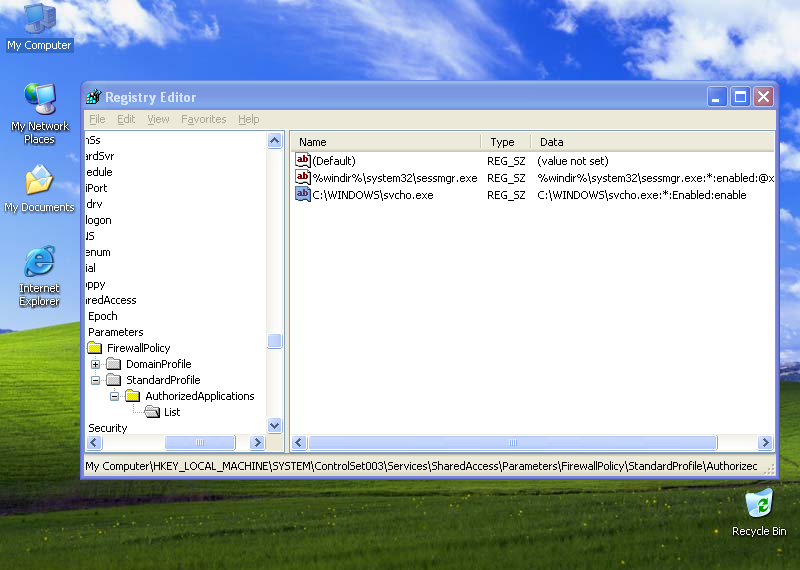Select the DomainProfile folder icon
Viewport: 800px width, 570px height.
tap(114, 364)
